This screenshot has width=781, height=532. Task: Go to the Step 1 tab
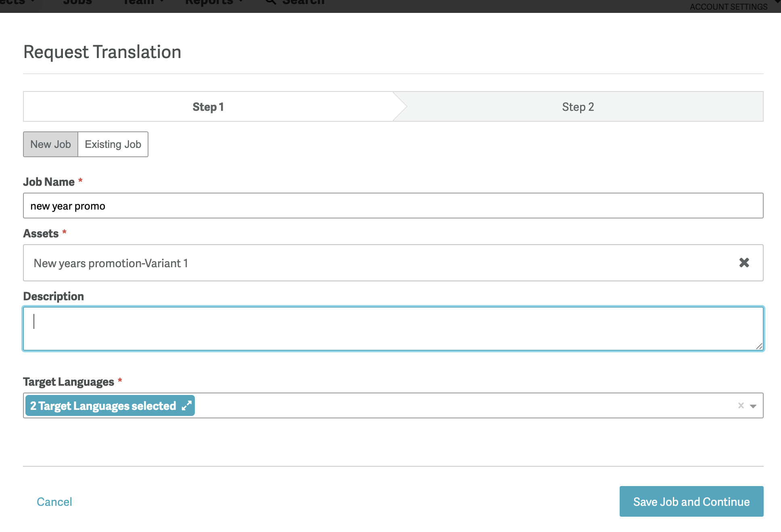point(208,107)
